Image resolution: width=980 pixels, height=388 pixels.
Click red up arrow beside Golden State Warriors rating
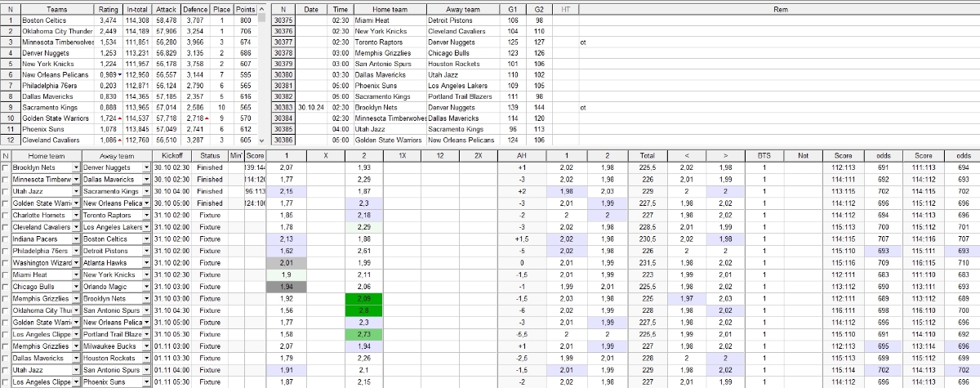click(x=121, y=118)
